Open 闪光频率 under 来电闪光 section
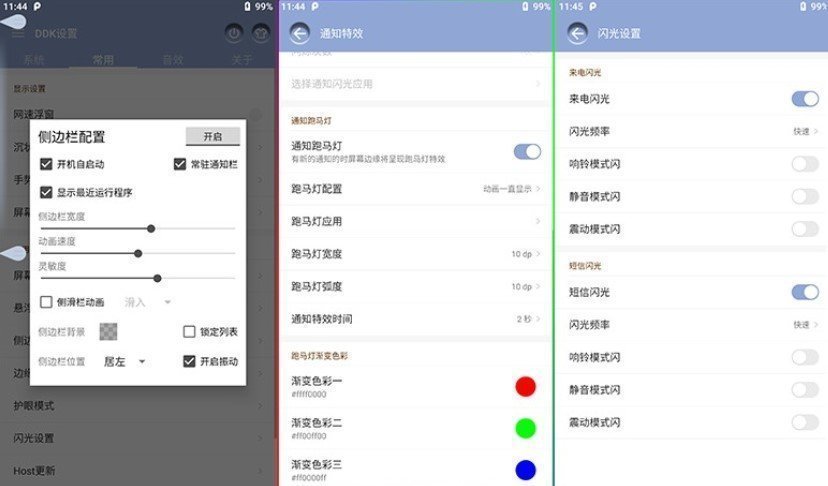The width and height of the screenshot is (828, 486). 692,132
